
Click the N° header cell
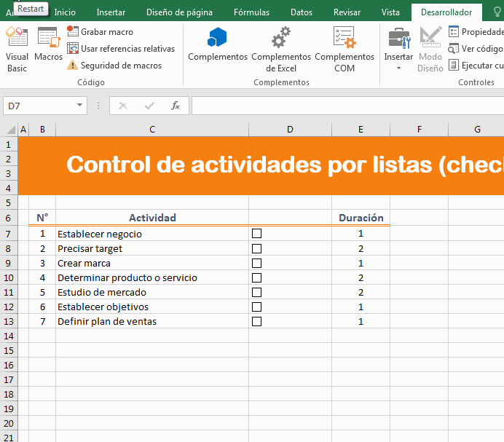pos(42,218)
